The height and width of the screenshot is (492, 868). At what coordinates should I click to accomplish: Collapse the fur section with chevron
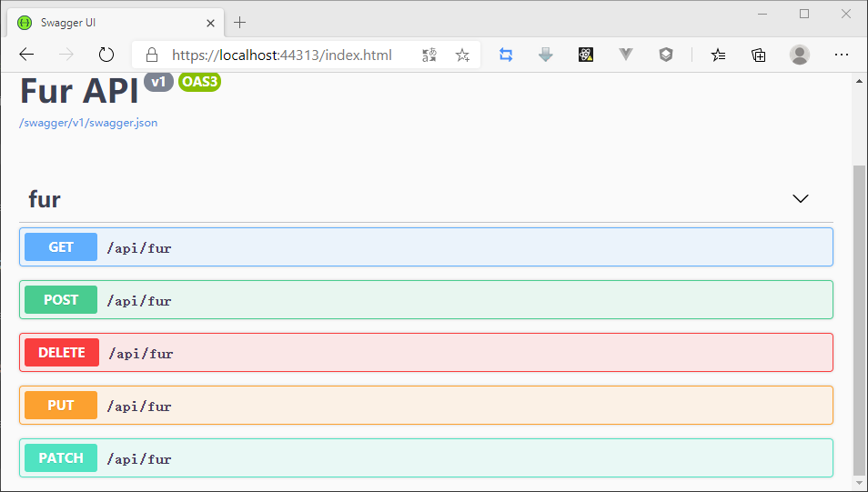coord(801,198)
